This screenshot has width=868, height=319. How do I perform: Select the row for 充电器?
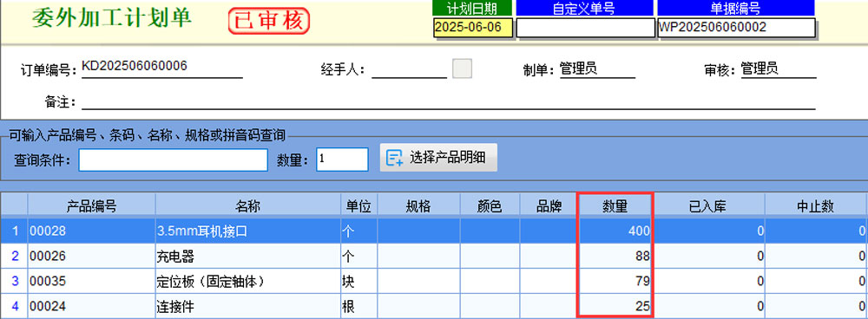(x=434, y=257)
